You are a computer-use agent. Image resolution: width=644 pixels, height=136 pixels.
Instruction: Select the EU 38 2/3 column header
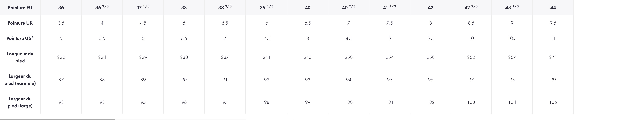225,7
